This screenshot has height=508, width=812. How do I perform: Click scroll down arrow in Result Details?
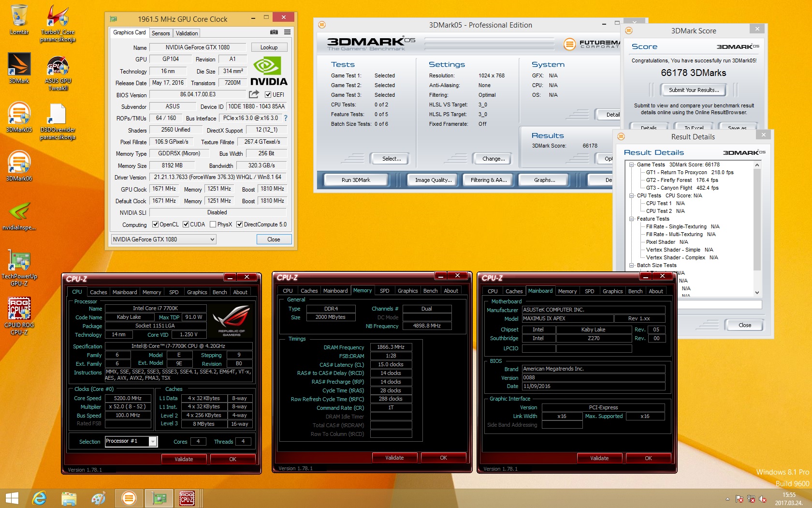757,293
